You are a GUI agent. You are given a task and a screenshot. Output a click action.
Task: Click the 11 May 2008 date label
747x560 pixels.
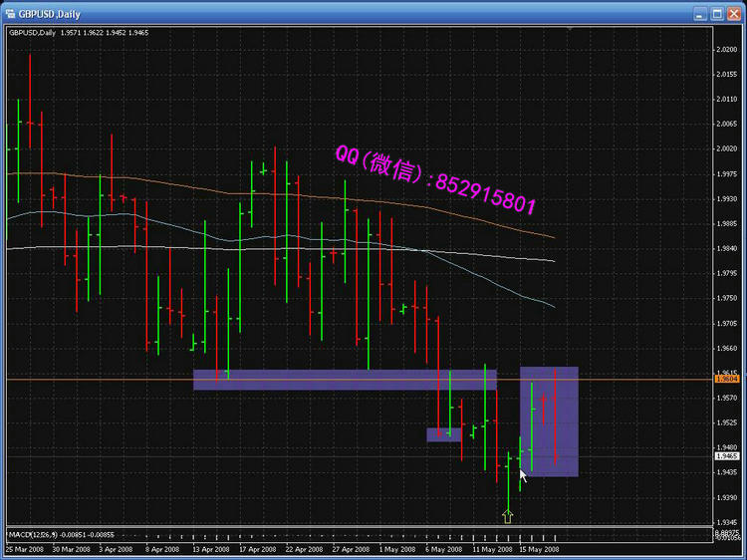(490, 549)
